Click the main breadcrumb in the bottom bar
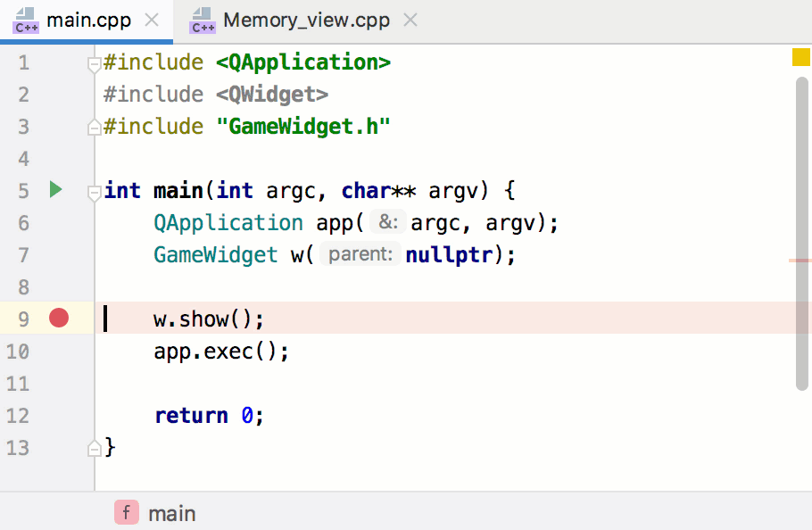 pos(172,514)
